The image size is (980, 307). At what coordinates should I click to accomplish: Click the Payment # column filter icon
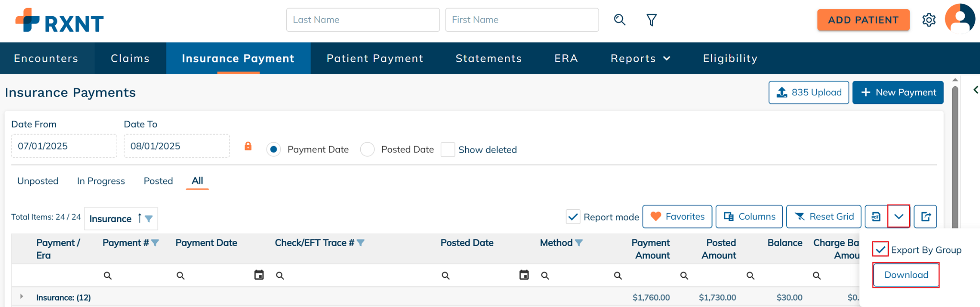pyautogui.click(x=155, y=243)
